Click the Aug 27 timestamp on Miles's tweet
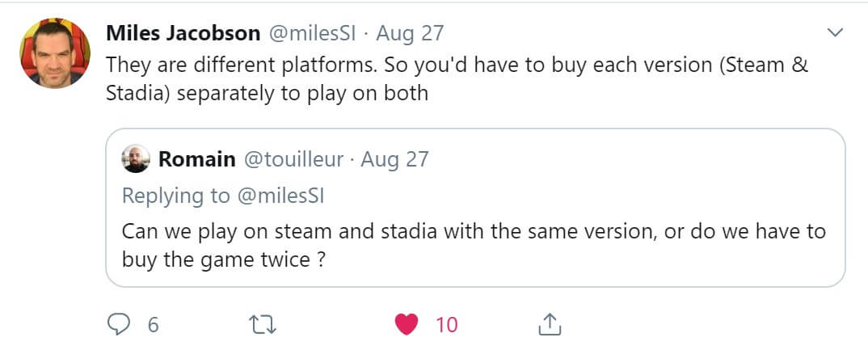This screenshot has width=868, height=350. (x=410, y=33)
